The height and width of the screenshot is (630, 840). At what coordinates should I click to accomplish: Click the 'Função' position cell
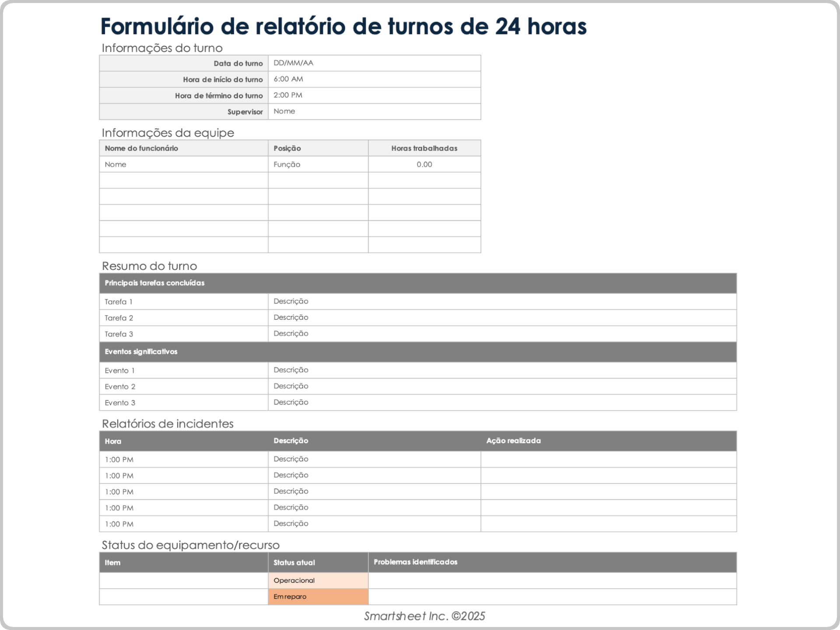click(318, 164)
